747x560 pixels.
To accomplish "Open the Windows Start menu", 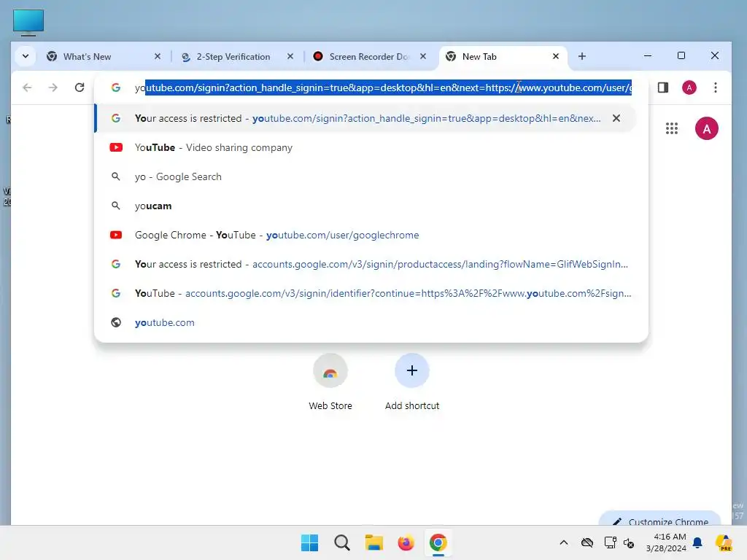I will [x=309, y=542].
